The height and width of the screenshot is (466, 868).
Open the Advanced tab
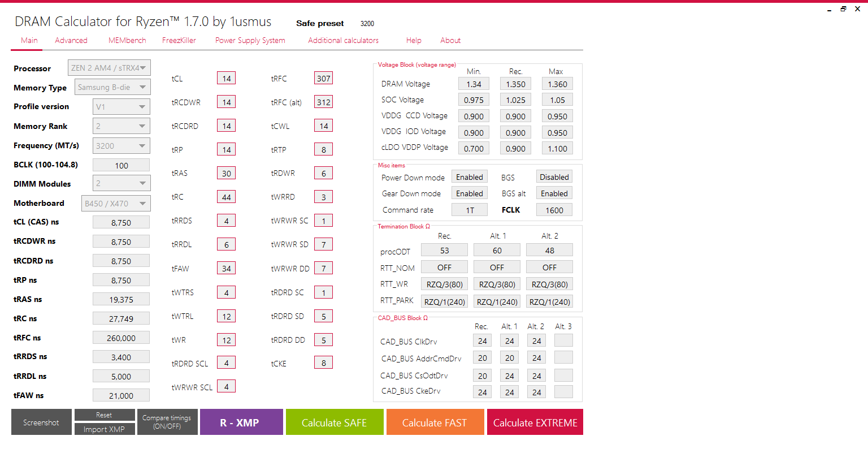pyautogui.click(x=71, y=40)
